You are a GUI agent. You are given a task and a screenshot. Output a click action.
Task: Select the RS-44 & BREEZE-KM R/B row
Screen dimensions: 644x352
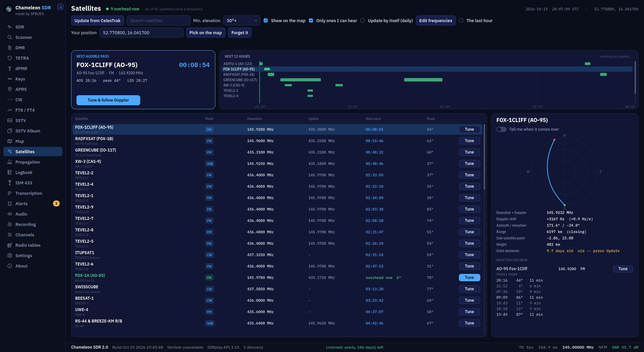click(x=277, y=323)
